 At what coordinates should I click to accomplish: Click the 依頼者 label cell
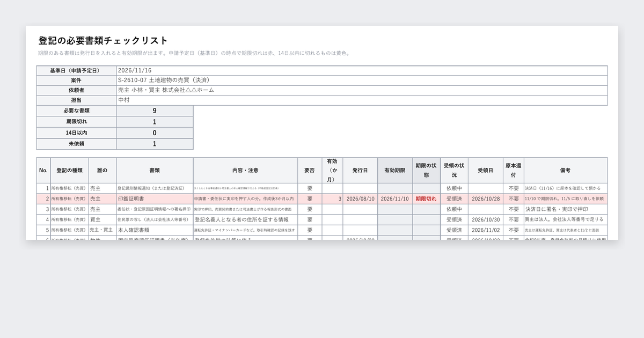coord(76,90)
